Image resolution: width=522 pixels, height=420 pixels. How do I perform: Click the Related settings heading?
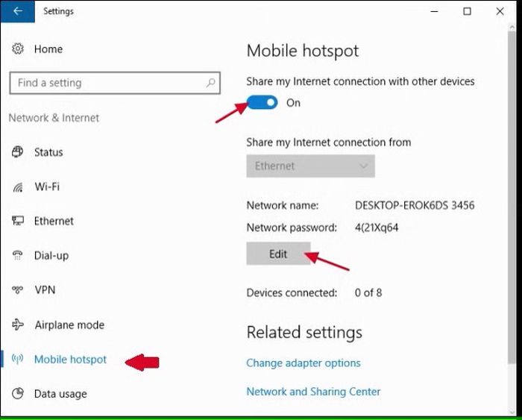pos(304,333)
